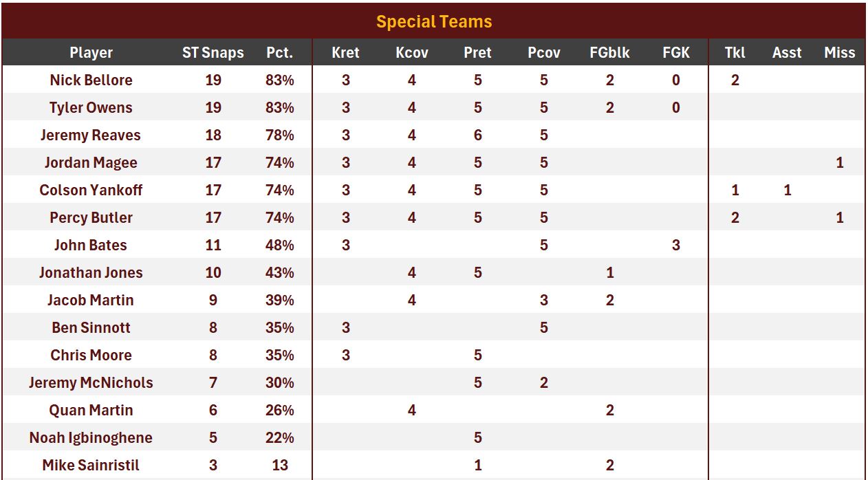Screen dimensions: 868x480
Task: Select the Pcov column header
Action: point(543,52)
